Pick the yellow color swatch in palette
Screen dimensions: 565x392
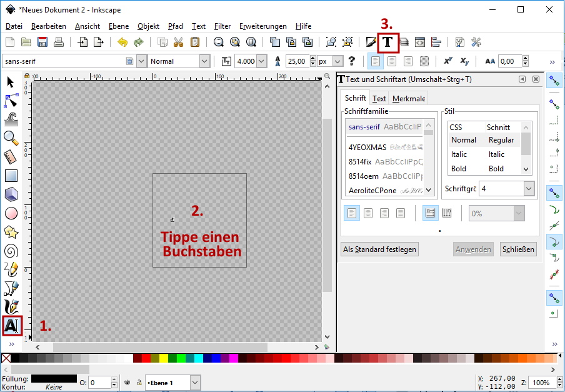[x=164, y=358]
